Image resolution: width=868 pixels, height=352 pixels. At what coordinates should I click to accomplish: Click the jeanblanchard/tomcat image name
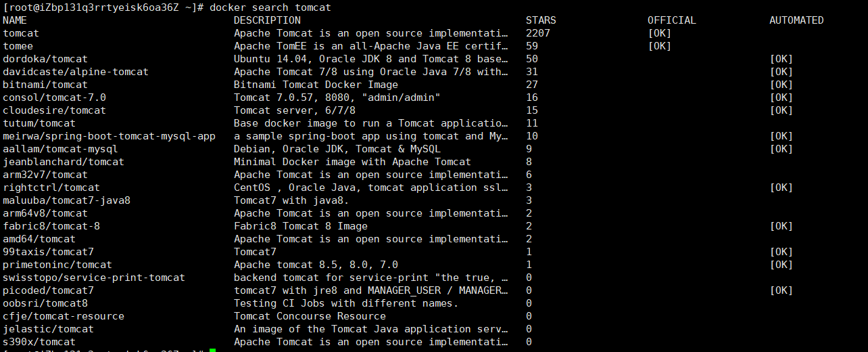pos(64,162)
